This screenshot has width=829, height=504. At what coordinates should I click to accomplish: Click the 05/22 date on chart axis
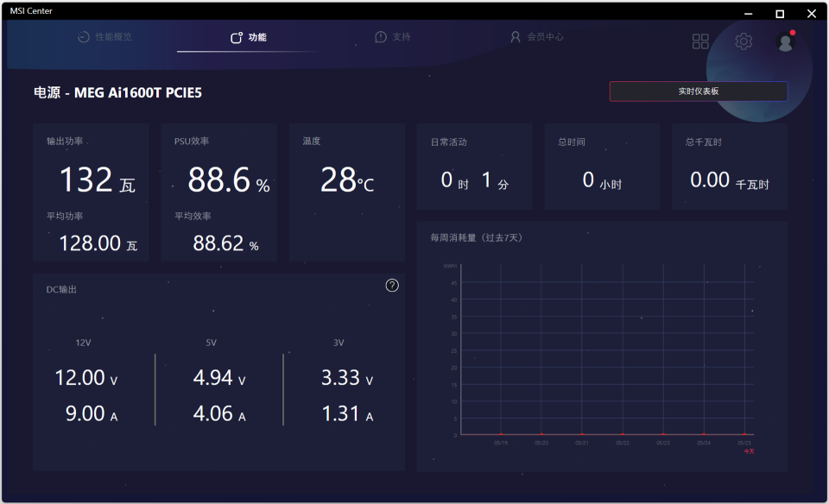click(623, 443)
